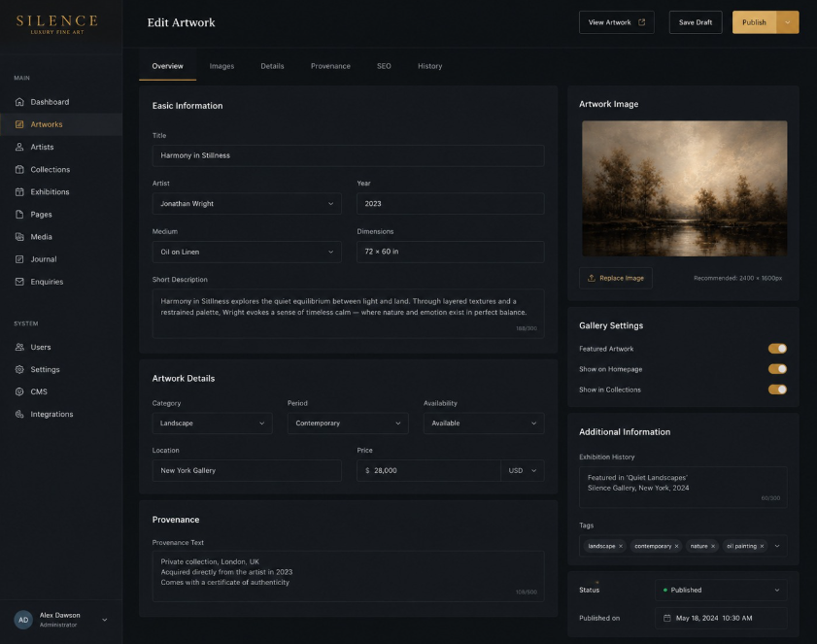This screenshot has height=644, width=817.
Task: Toggle the Featured Artwork switch
Action: tap(777, 349)
